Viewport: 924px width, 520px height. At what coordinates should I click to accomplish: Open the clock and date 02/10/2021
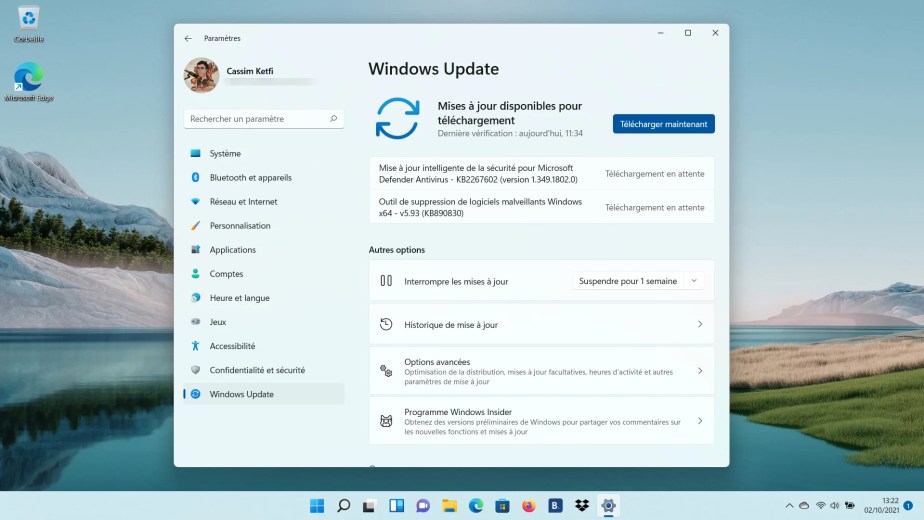tap(882, 506)
